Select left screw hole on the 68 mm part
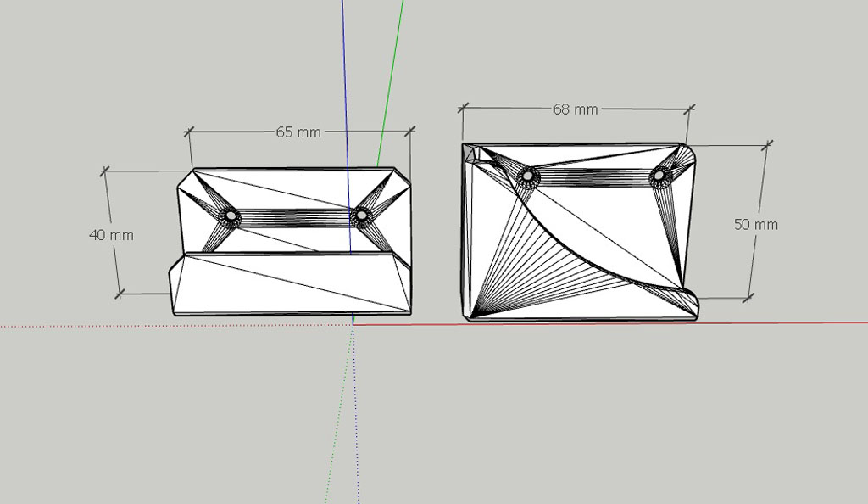868x504 pixels. [x=529, y=176]
